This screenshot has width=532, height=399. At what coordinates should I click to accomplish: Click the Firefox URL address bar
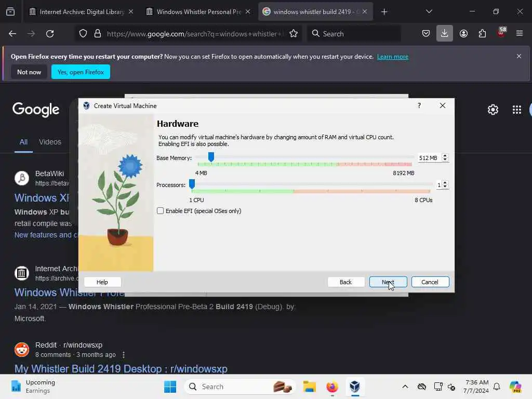coord(194,34)
